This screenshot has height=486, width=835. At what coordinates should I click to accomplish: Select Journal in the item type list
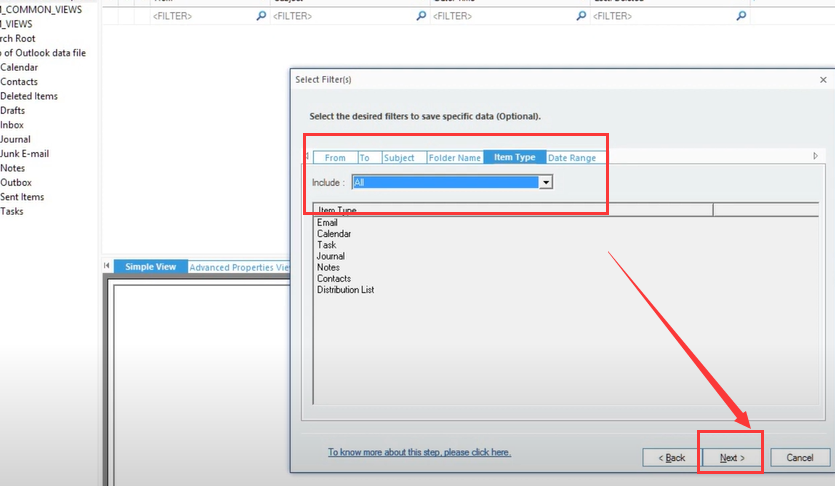tap(331, 256)
